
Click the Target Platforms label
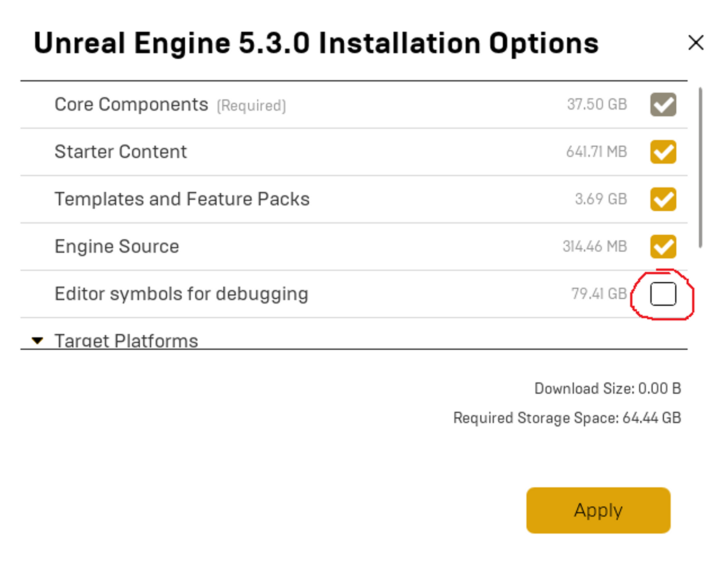pyautogui.click(x=126, y=341)
